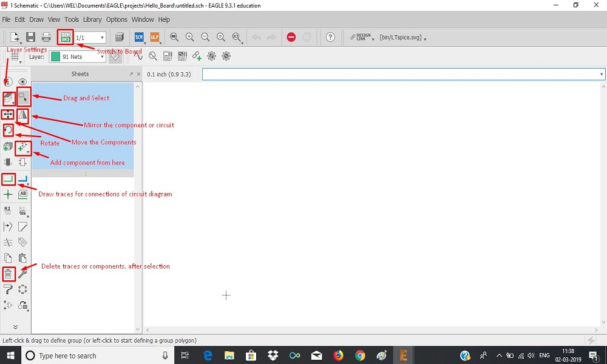Click the orange ULP icon

(154, 37)
